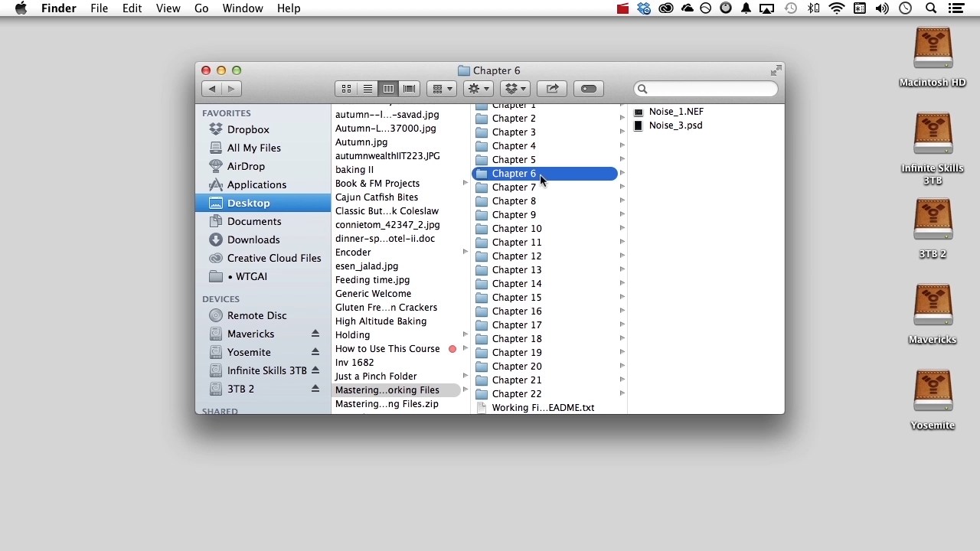Open Spotlight search in menu bar
Image resolution: width=980 pixels, height=551 pixels.
point(931,8)
